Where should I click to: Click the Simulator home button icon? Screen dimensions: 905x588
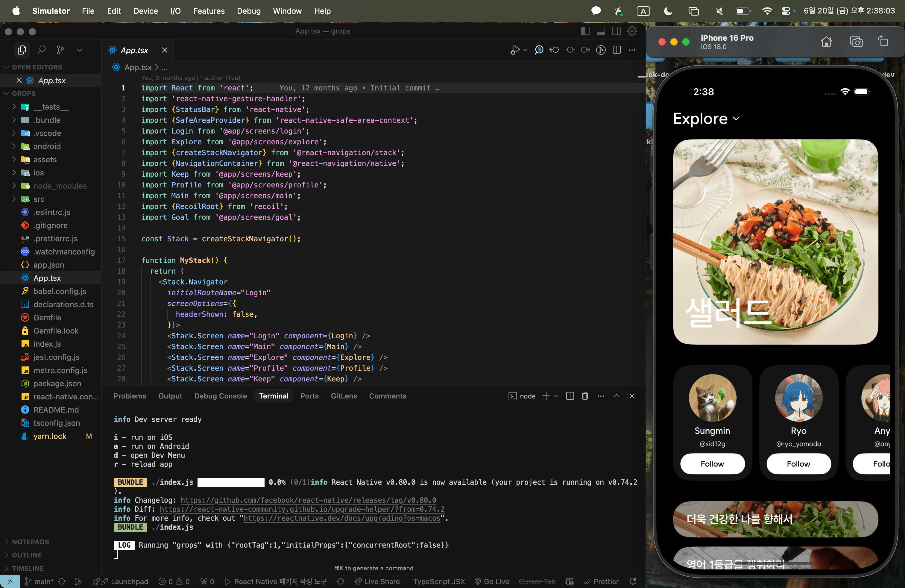point(826,41)
